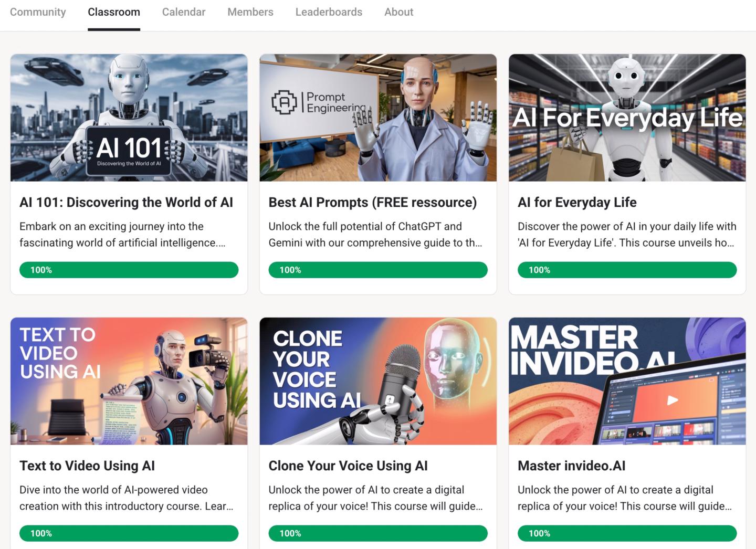This screenshot has width=756, height=549.
Task: Click the Clone Your Voice course description text
Action: pos(375,498)
